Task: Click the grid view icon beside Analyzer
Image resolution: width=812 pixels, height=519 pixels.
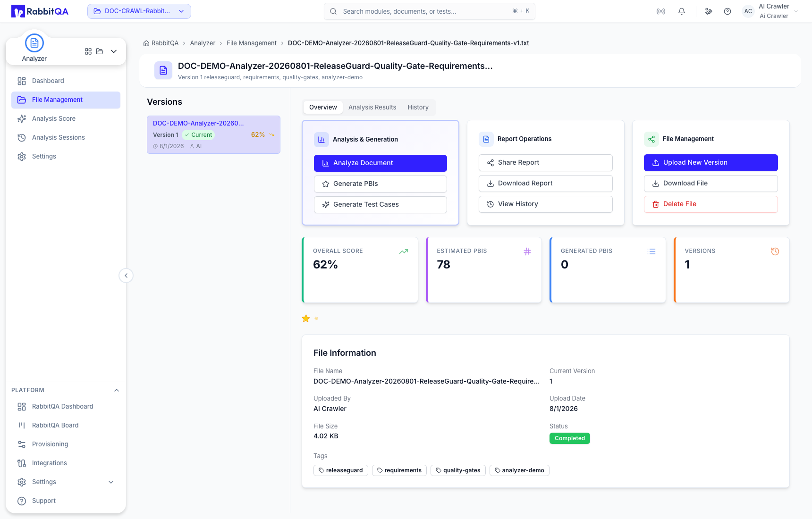Action: click(x=88, y=51)
